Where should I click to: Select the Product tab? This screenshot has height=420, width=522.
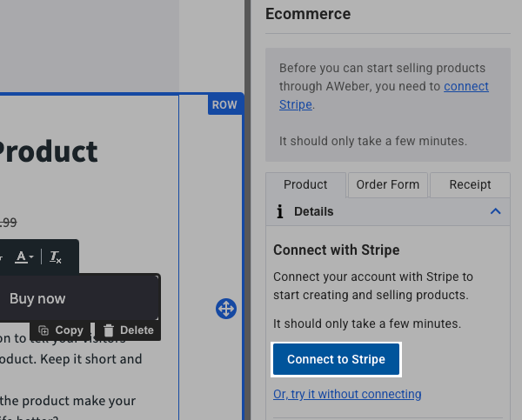point(305,184)
